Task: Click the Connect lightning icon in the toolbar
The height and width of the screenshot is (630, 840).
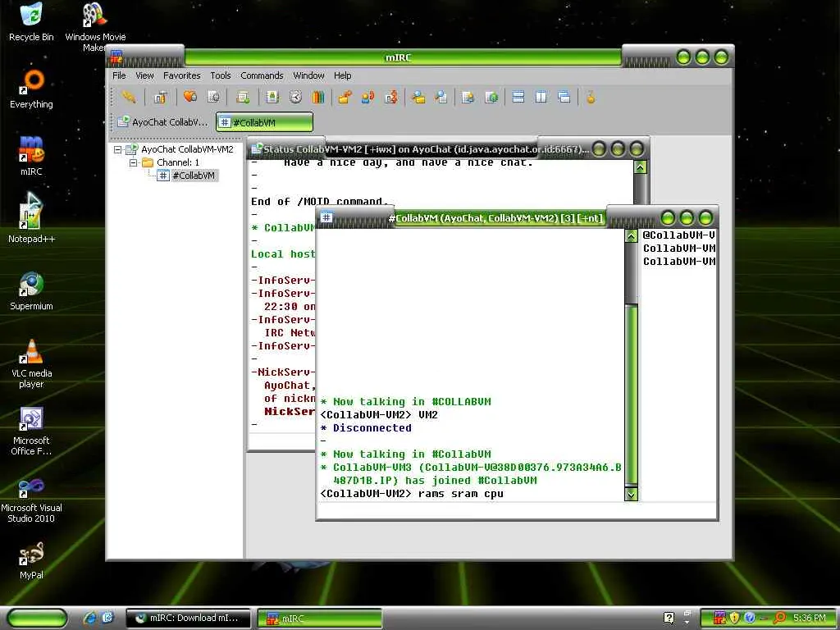Action: (129, 97)
